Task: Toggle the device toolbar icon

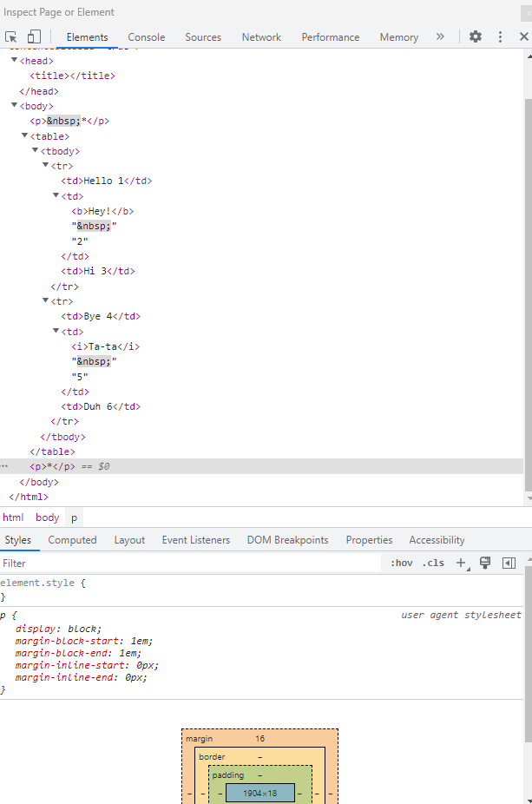Action: pos(34,37)
